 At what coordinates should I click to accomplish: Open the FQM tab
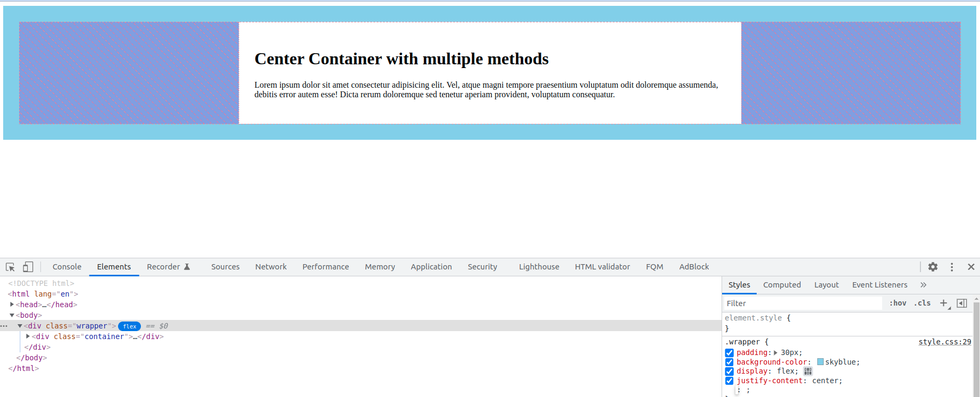655,267
